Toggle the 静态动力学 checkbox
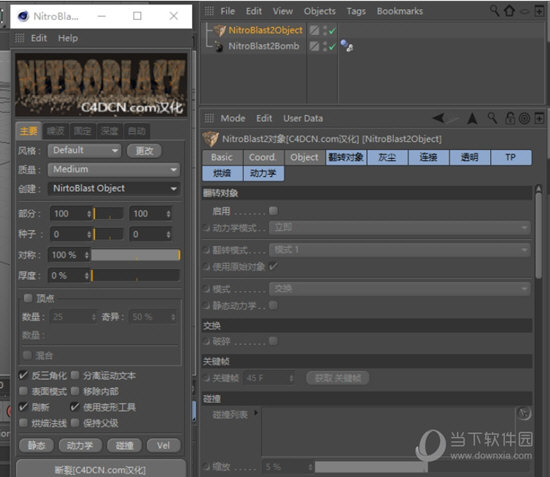 (x=273, y=305)
